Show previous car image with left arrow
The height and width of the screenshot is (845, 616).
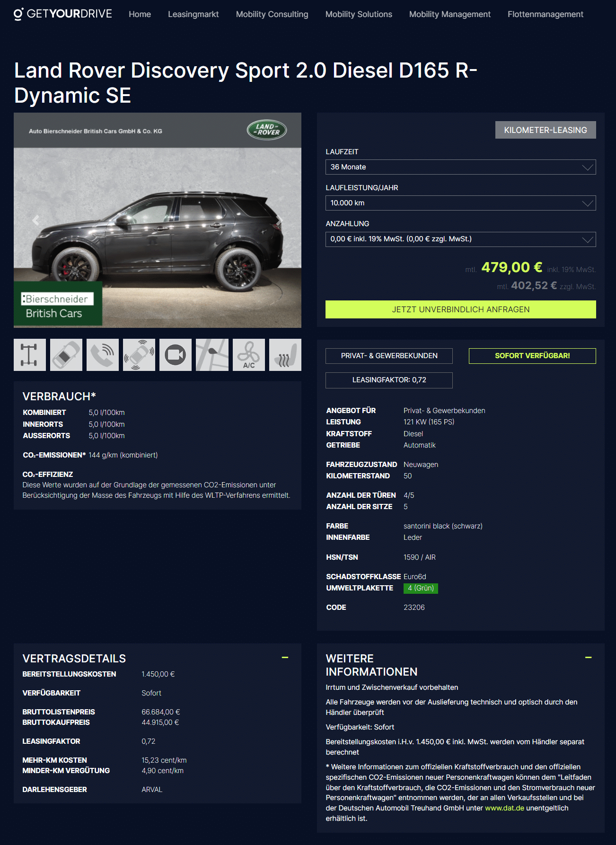click(x=35, y=220)
